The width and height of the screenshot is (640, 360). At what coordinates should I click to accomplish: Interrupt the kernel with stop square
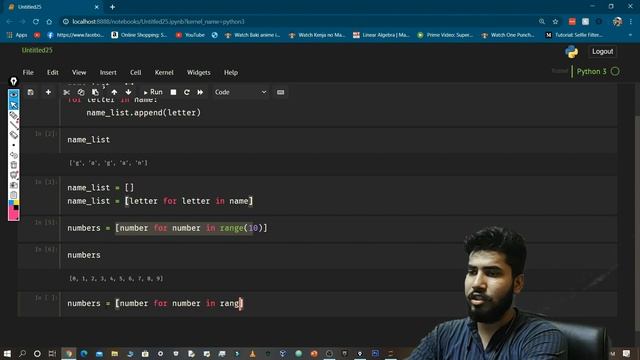pyautogui.click(x=173, y=92)
